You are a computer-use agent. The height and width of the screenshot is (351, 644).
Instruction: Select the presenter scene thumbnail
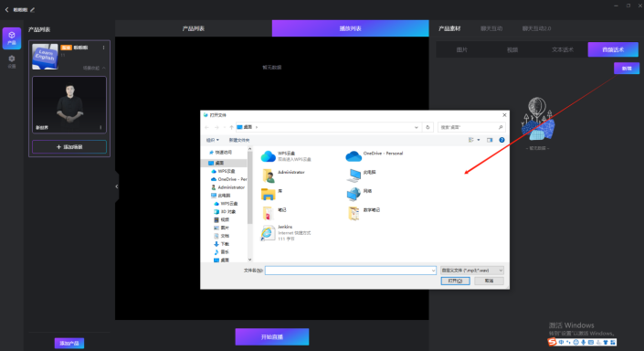69,104
